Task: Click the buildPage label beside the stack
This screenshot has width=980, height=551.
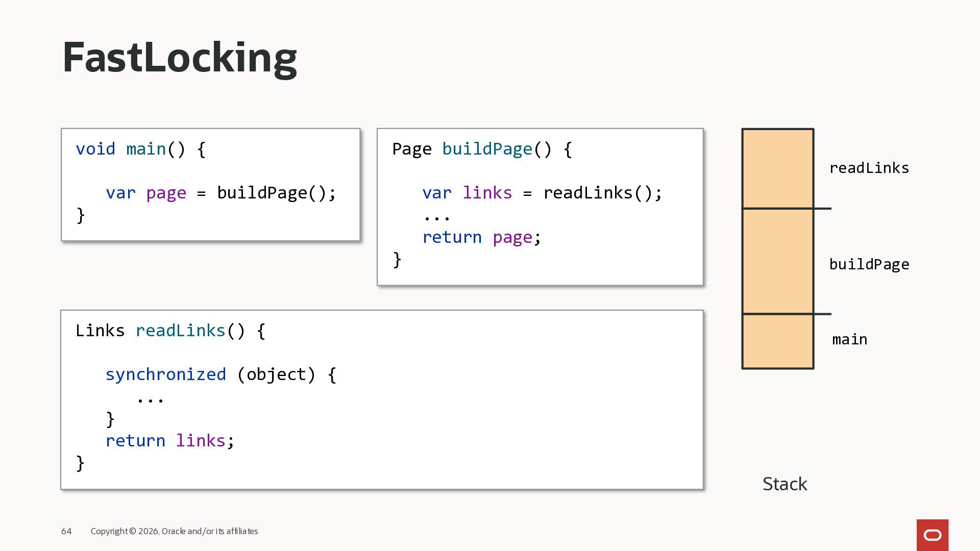Action: [869, 264]
